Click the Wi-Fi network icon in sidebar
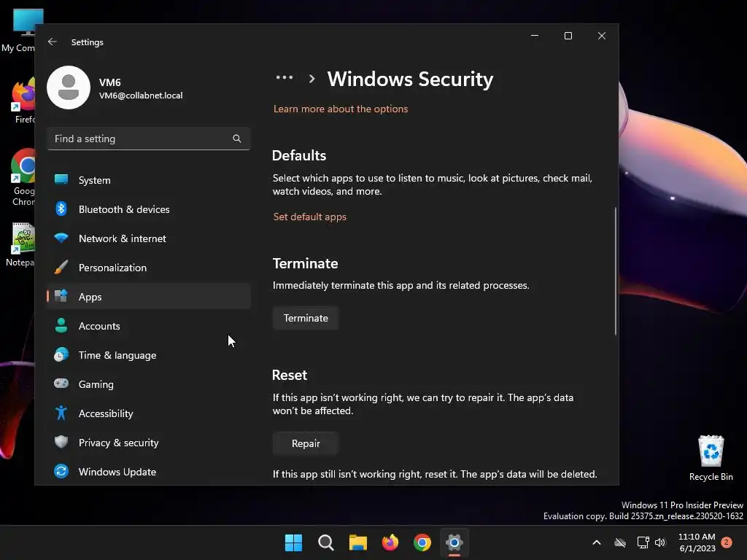The width and height of the screenshot is (747, 560). [x=61, y=238]
